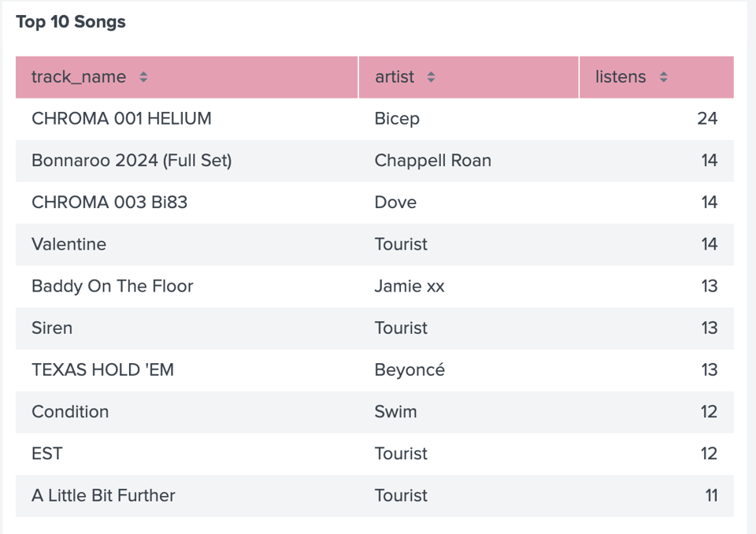Click the sort icon on track_name column
The height and width of the screenshot is (534, 756).
(x=143, y=77)
